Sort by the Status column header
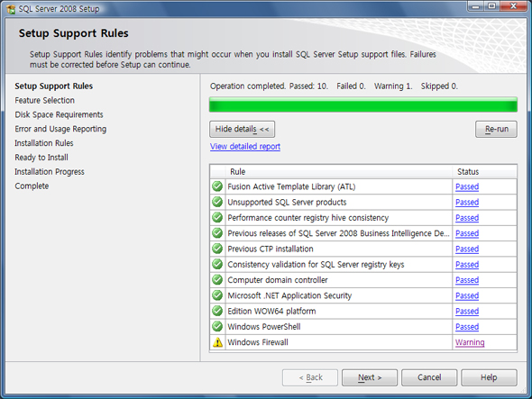 click(484, 171)
